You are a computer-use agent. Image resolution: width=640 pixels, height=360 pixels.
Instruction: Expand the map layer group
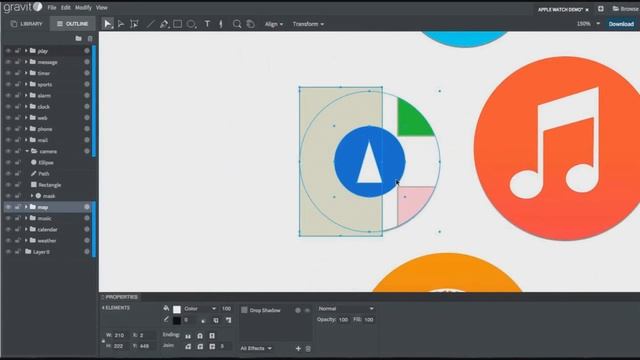click(26, 207)
